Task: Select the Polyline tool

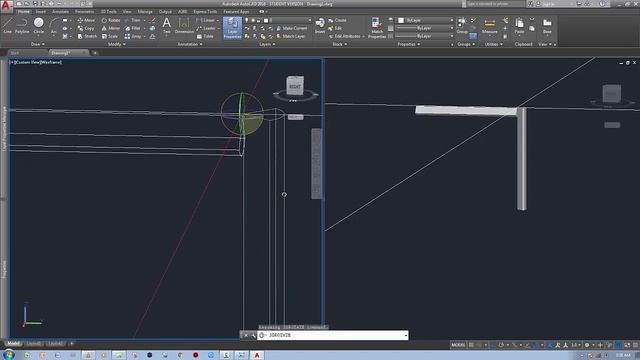Action: point(22,26)
